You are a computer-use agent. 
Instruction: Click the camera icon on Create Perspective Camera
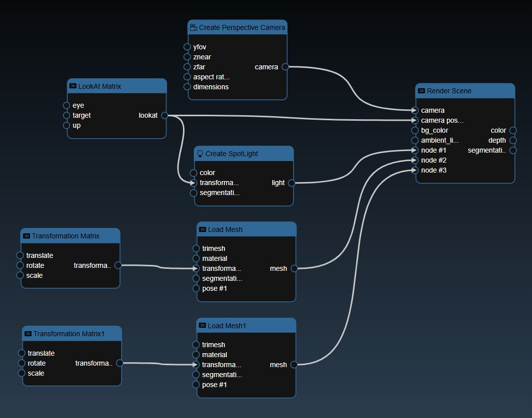point(193,27)
